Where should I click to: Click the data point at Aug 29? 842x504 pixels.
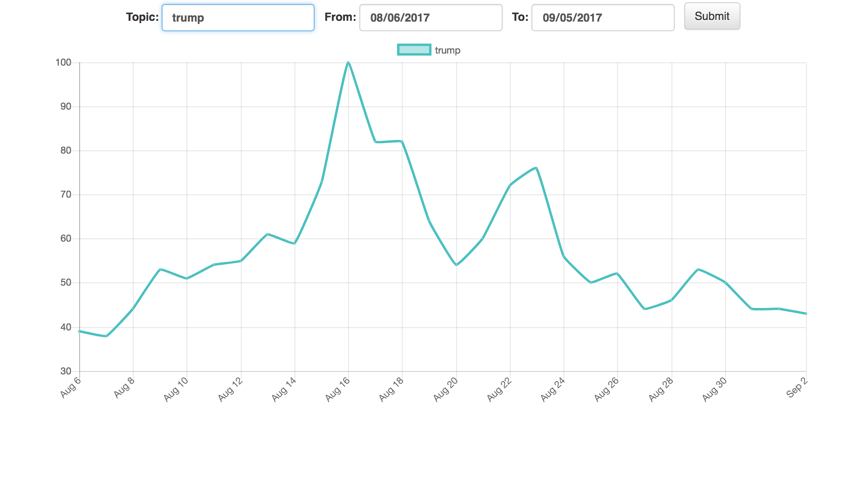click(698, 269)
